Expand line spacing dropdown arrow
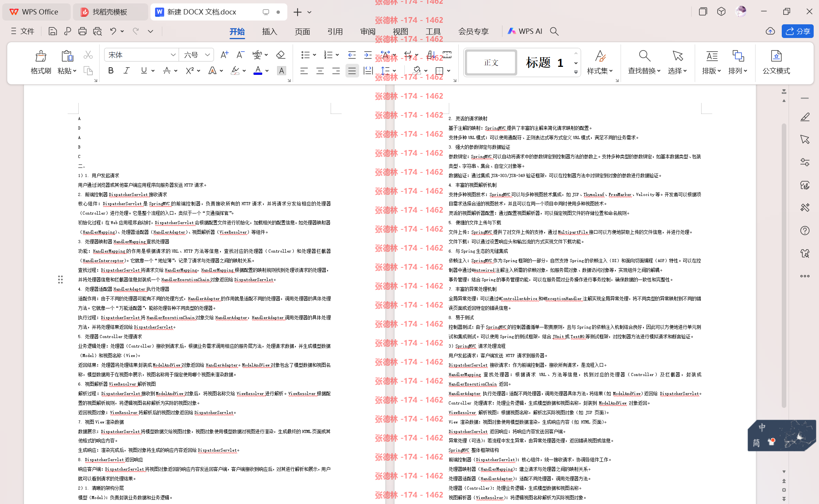The height and width of the screenshot is (504, 819). (x=394, y=71)
